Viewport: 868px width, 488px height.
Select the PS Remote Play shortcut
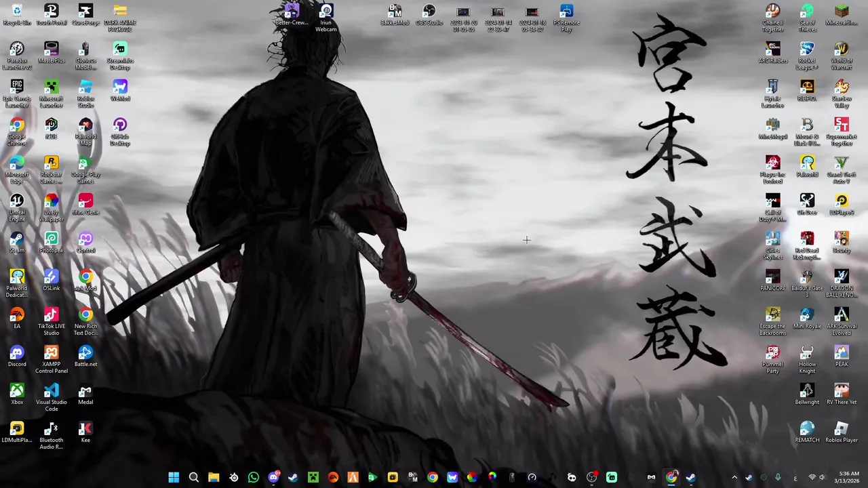pyautogui.click(x=566, y=18)
